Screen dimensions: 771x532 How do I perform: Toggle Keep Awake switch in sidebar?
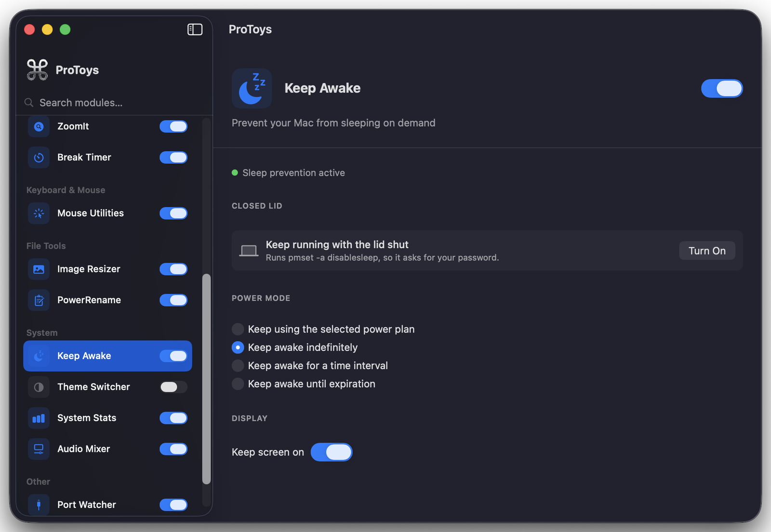[x=173, y=356]
